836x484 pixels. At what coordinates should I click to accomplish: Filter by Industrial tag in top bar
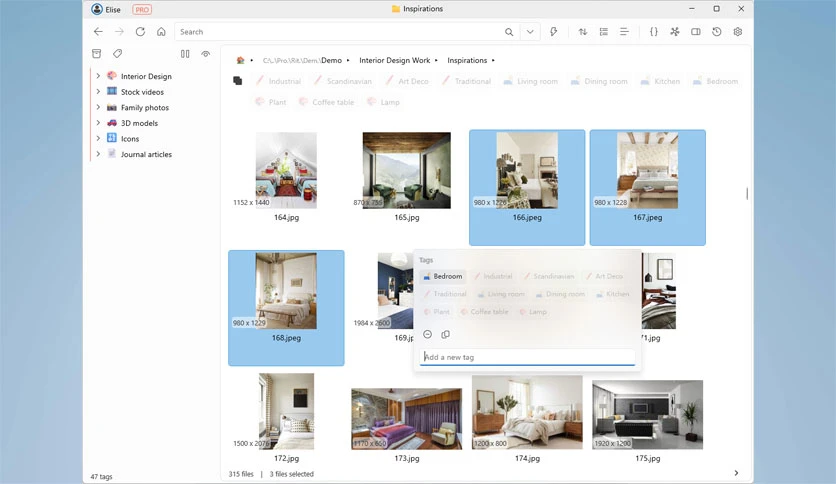click(x=278, y=81)
